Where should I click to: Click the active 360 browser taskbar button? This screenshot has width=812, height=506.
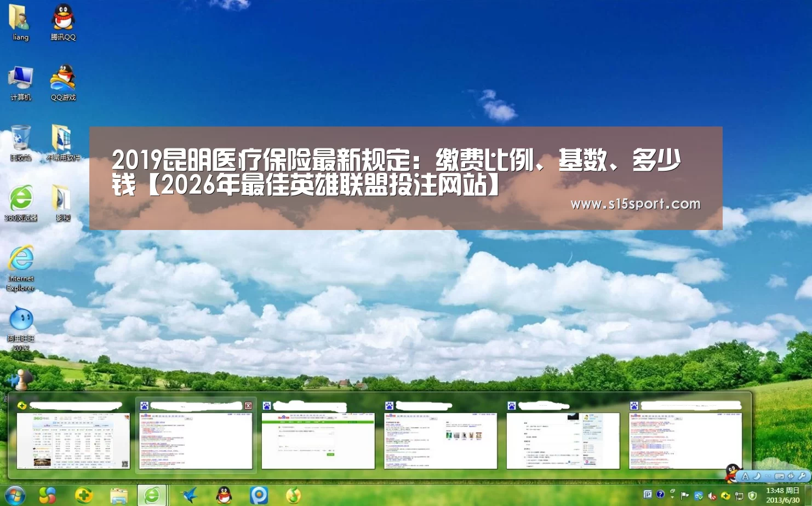click(152, 496)
